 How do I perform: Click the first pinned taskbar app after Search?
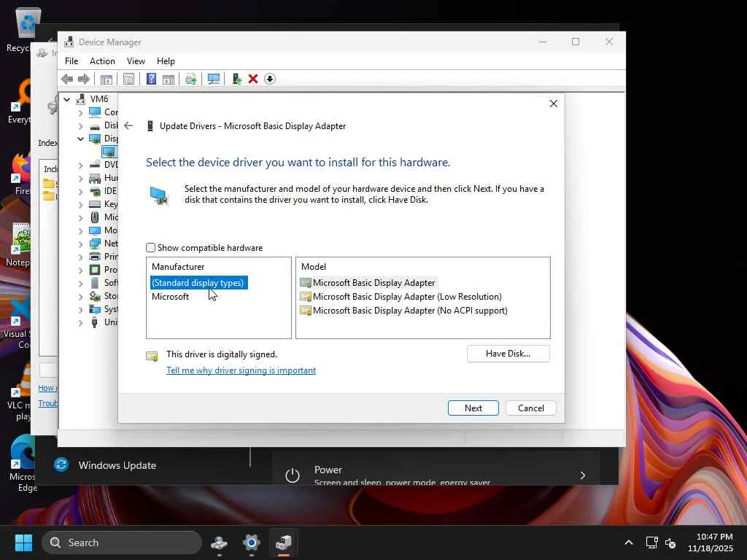tap(219, 542)
